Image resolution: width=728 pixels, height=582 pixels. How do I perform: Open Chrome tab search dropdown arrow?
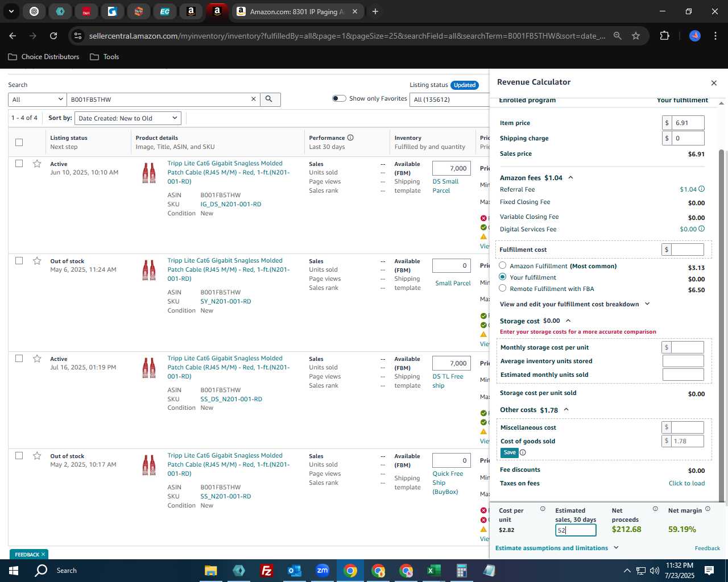pos(11,11)
